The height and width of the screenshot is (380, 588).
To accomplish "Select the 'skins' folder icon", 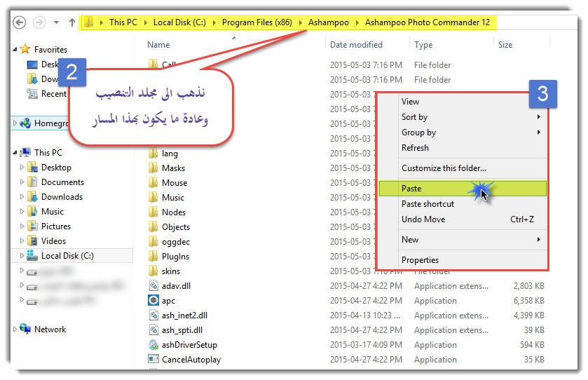I will point(153,271).
